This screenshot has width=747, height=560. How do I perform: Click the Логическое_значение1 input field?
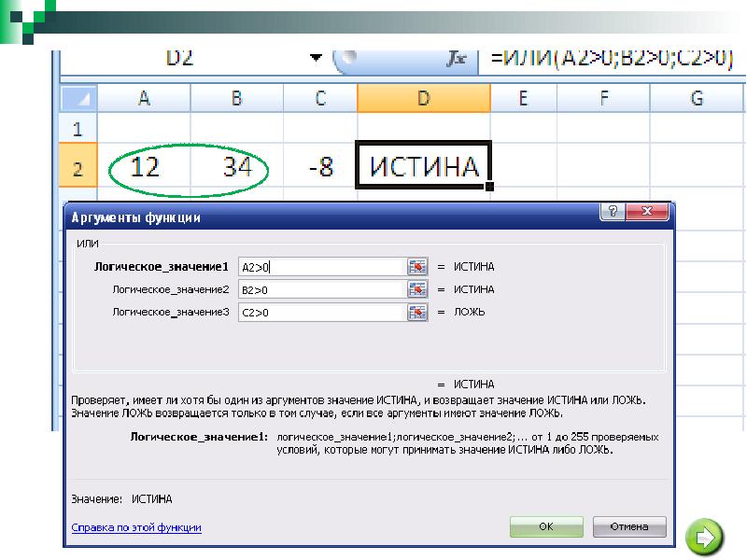(x=320, y=267)
